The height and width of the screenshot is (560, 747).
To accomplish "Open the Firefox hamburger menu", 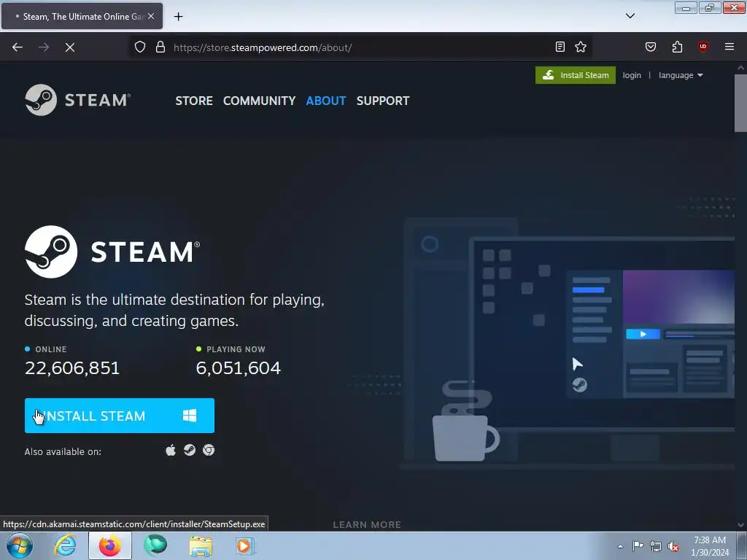I will pyautogui.click(x=729, y=47).
